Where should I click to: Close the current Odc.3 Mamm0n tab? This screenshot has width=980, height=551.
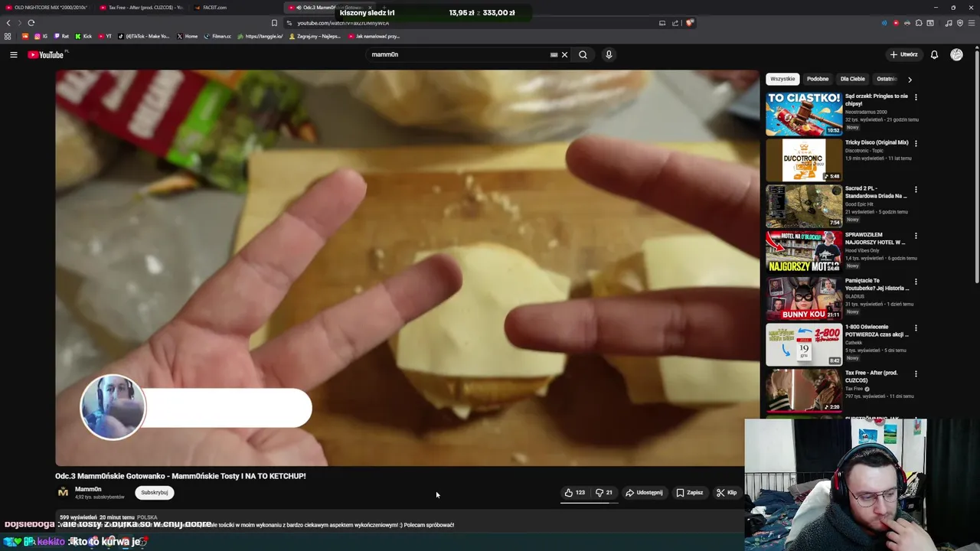370,8
